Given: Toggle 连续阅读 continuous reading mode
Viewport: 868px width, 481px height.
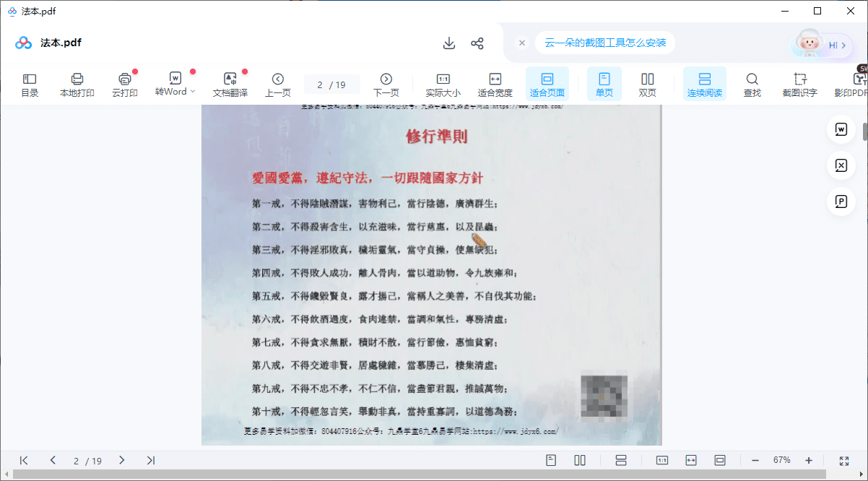Looking at the screenshot, I should point(705,84).
